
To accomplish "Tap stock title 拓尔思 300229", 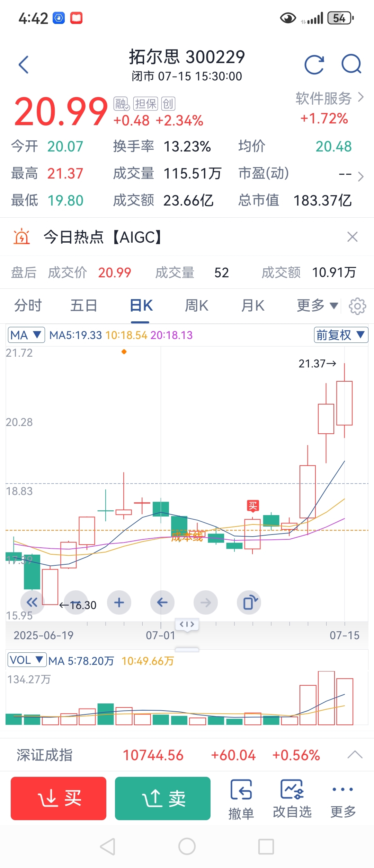I will pyautogui.click(x=187, y=57).
